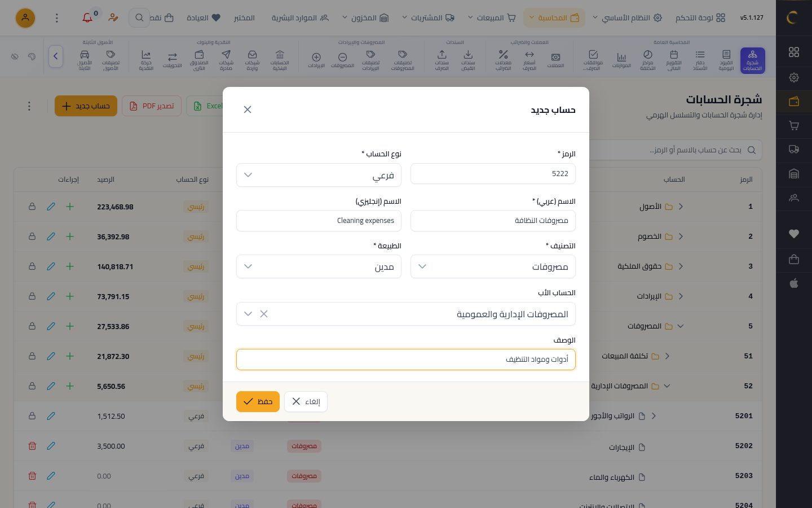The height and width of the screenshot is (508, 812).
Task: Click the الرمز field containing 5222
Action: coord(493,174)
